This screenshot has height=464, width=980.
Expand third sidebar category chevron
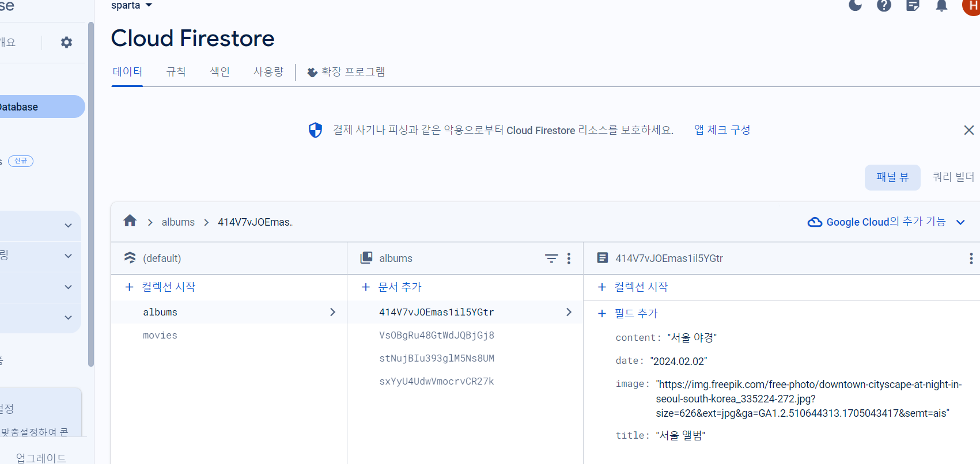click(x=68, y=287)
